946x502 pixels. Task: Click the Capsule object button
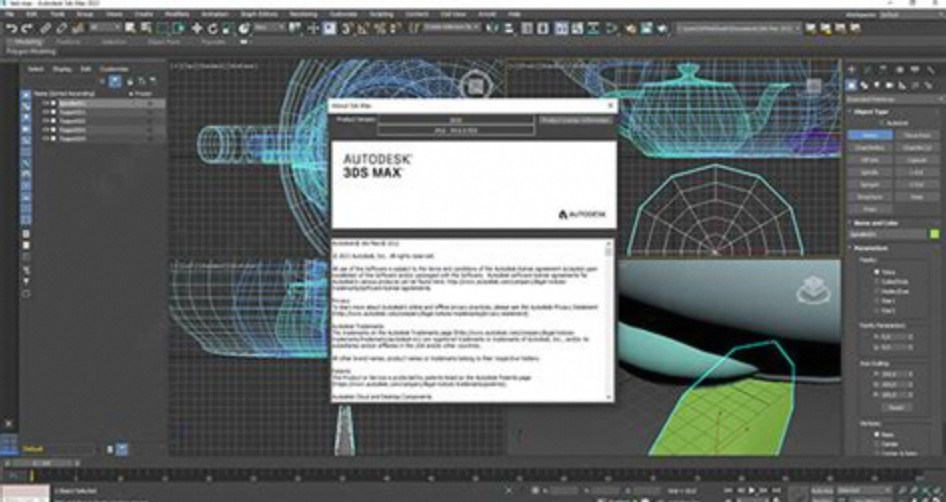pyautogui.click(x=917, y=160)
